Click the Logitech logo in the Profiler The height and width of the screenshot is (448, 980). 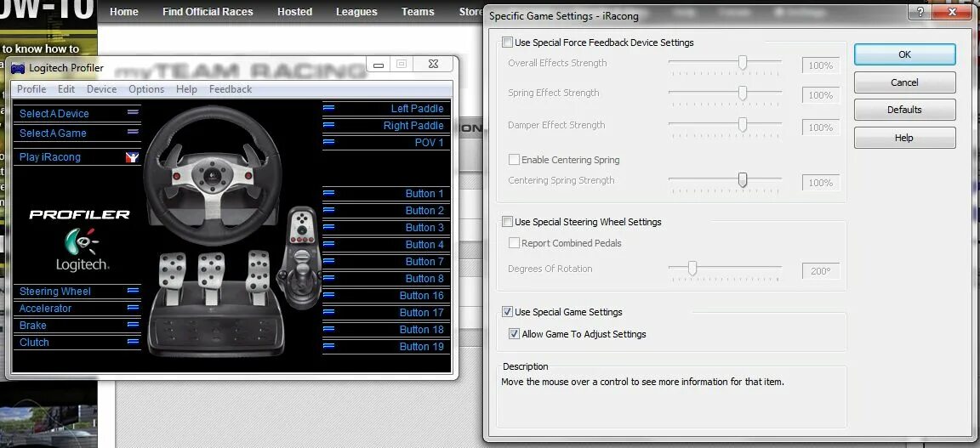click(x=83, y=250)
